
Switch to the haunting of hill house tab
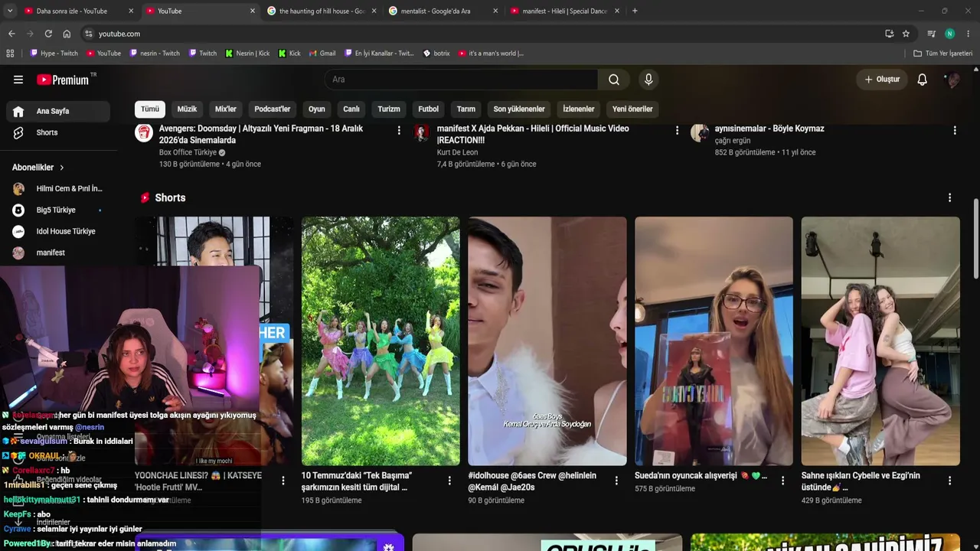[x=322, y=11]
